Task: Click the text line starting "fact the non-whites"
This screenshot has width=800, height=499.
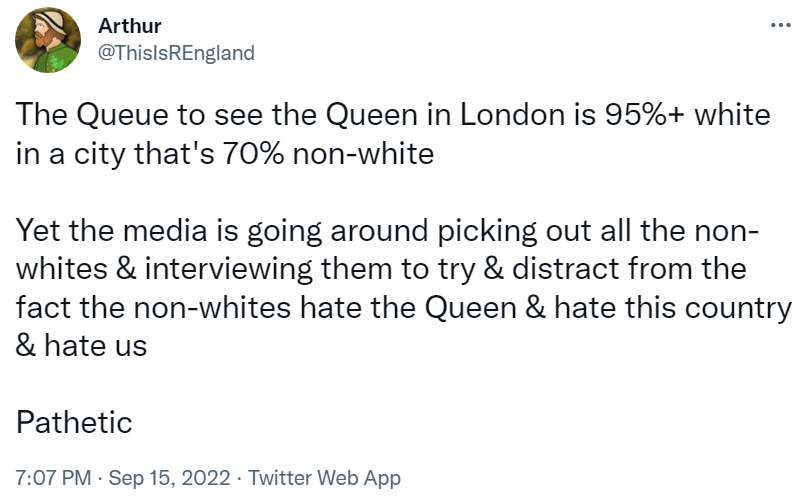Action: (403, 307)
